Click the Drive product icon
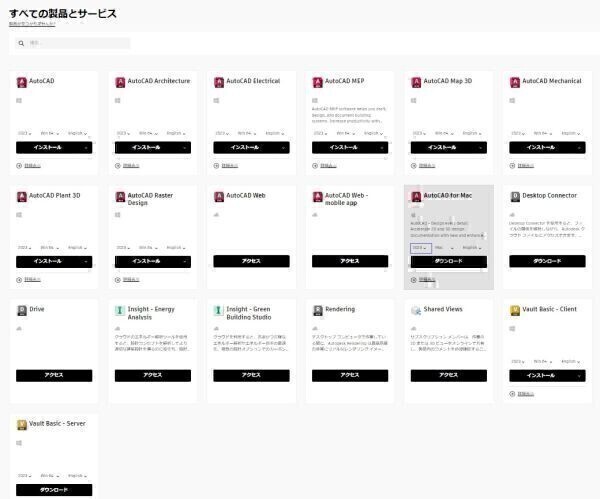 [x=22, y=310]
